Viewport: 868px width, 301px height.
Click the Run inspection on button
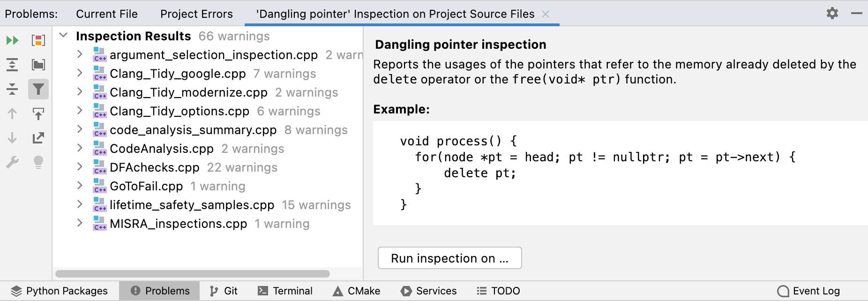click(x=449, y=258)
